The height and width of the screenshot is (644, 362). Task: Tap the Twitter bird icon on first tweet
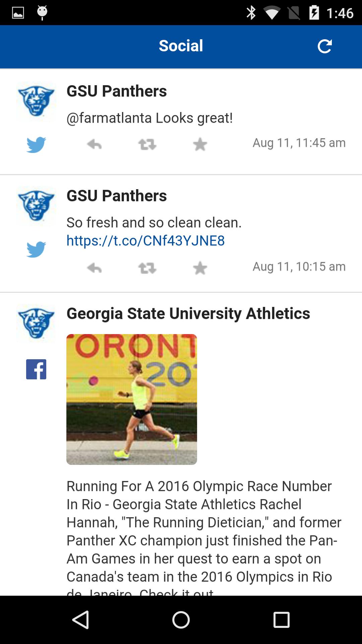point(36,145)
